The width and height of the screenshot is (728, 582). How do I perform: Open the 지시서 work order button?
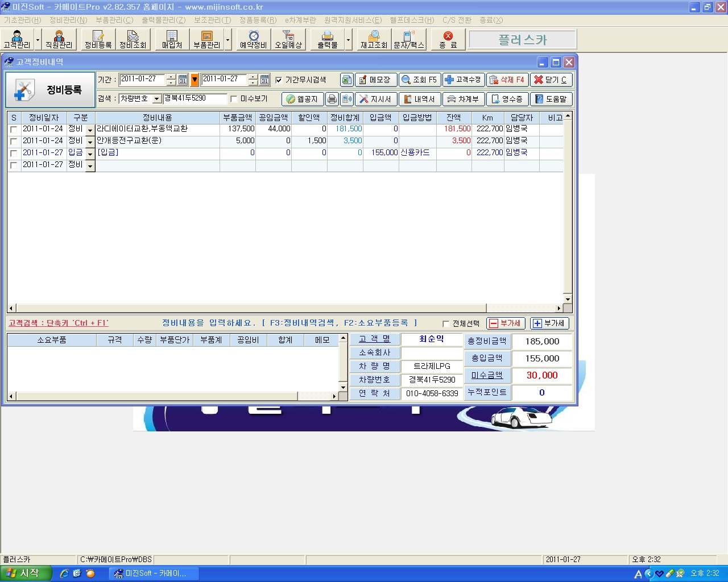[376, 99]
